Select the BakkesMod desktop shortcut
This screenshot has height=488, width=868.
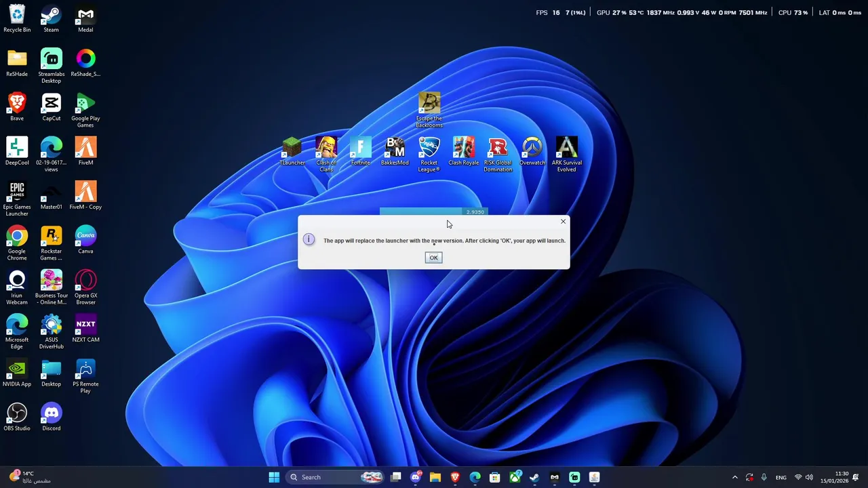(x=395, y=151)
